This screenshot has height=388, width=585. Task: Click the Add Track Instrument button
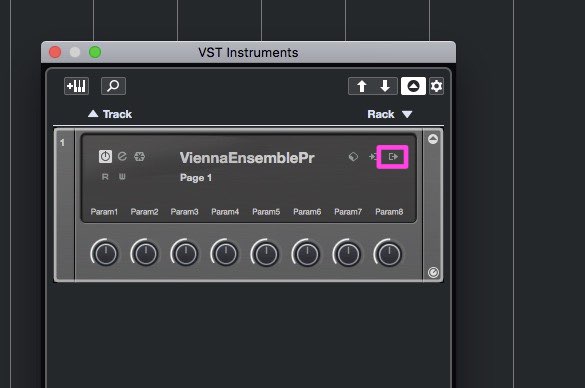[76, 86]
